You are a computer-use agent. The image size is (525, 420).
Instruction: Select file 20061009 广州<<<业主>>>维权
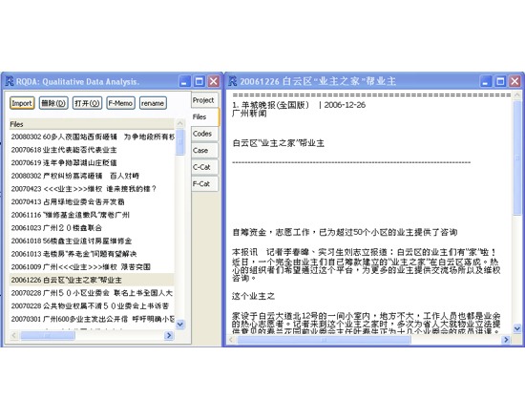92,267
